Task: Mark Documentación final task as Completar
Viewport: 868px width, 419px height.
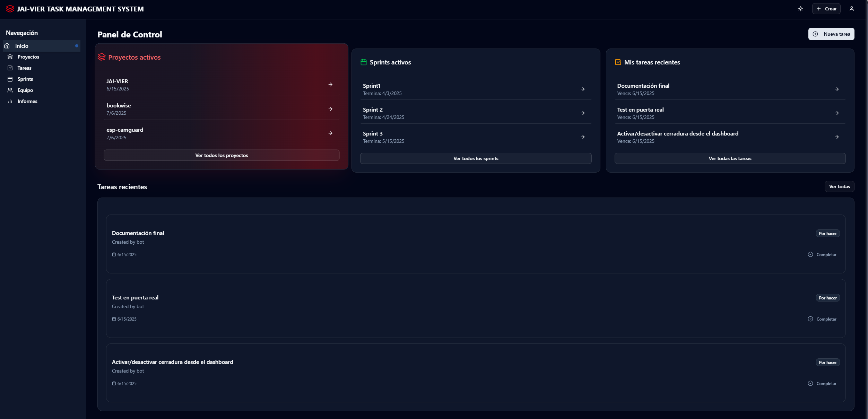Action: 822,254
